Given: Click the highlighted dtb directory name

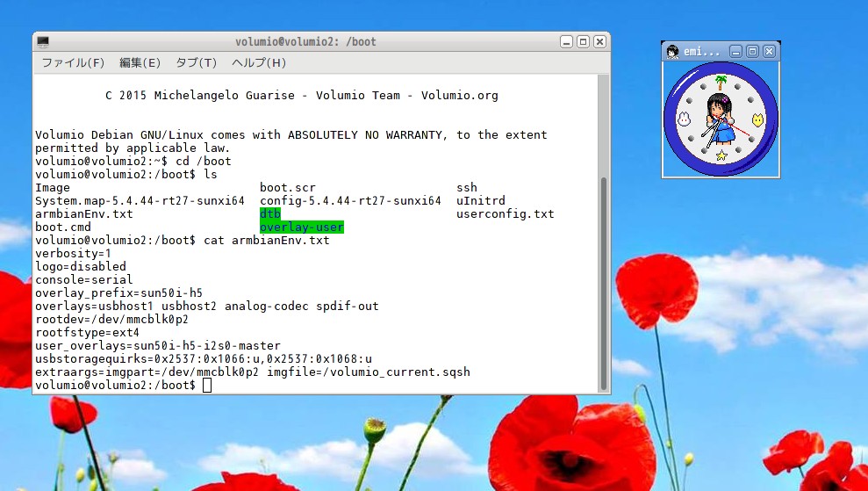Looking at the screenshot, I should 269,213.
